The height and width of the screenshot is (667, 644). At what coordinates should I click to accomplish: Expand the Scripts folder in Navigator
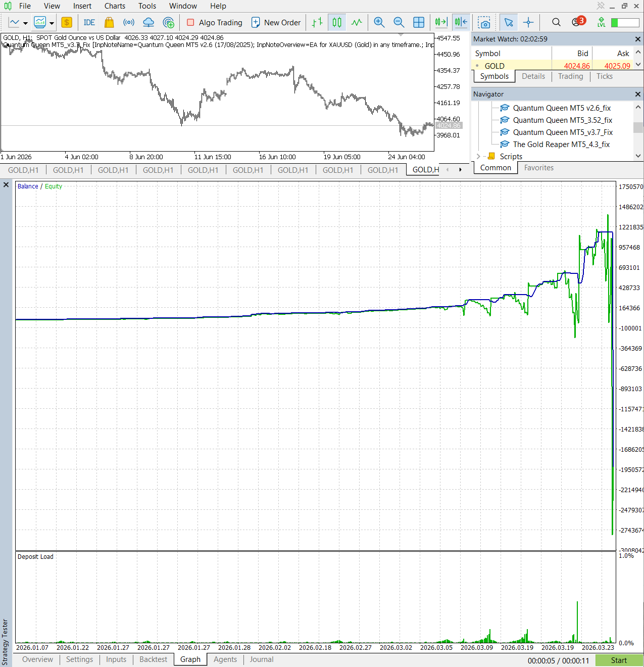(x=478, y=157)
